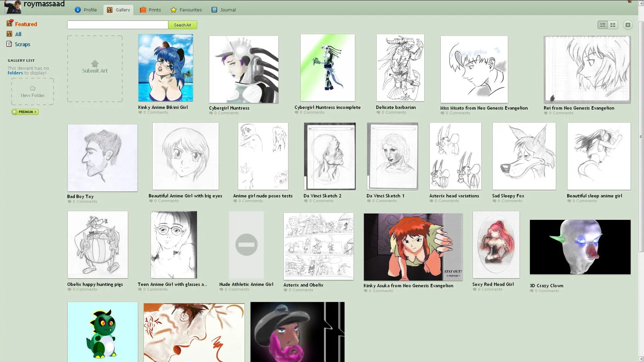Open Cybergirl Huntress incomplete thumbnail

[328, 68]
